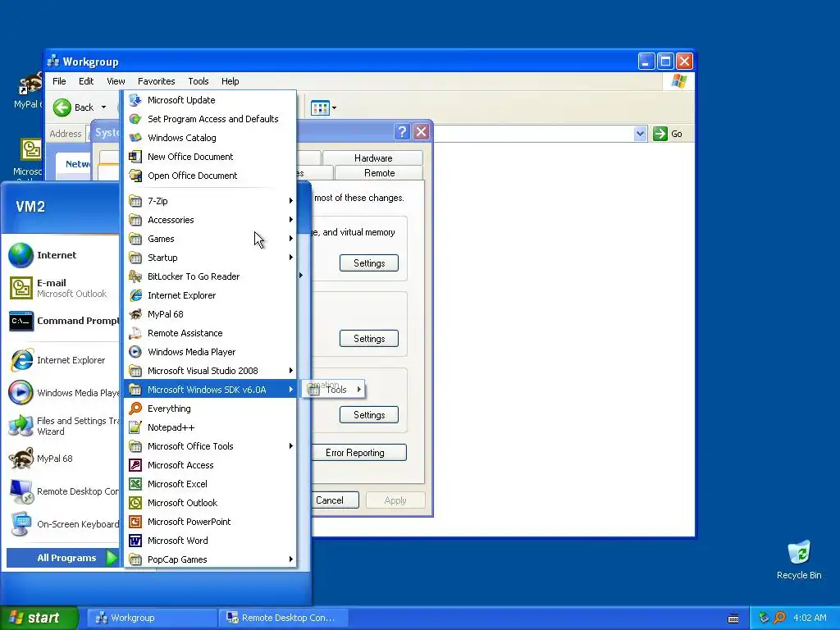The image size is (840, 630).
Task: Open the Tools menu in Workgroup menu bar
Action: pyautogui.click(x=199, y=81)
